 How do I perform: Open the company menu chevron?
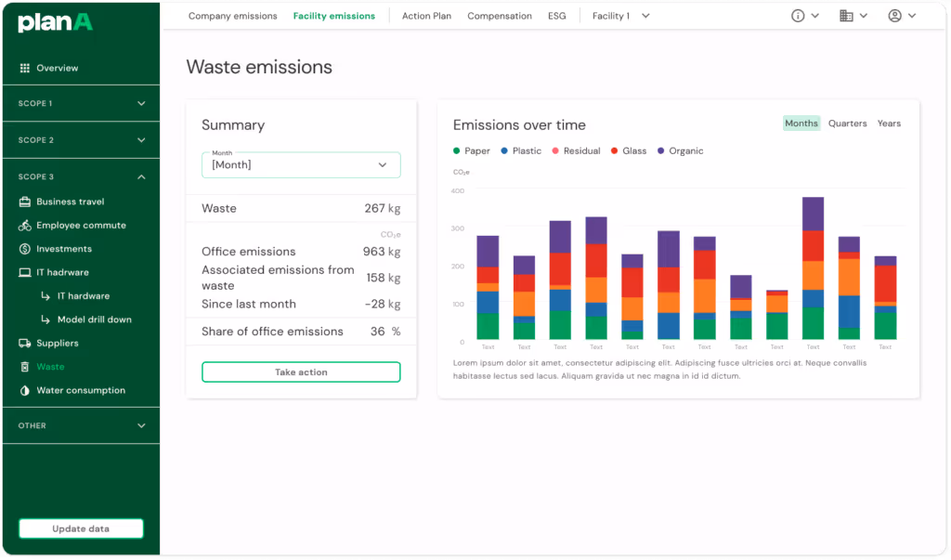coord(864,16)
